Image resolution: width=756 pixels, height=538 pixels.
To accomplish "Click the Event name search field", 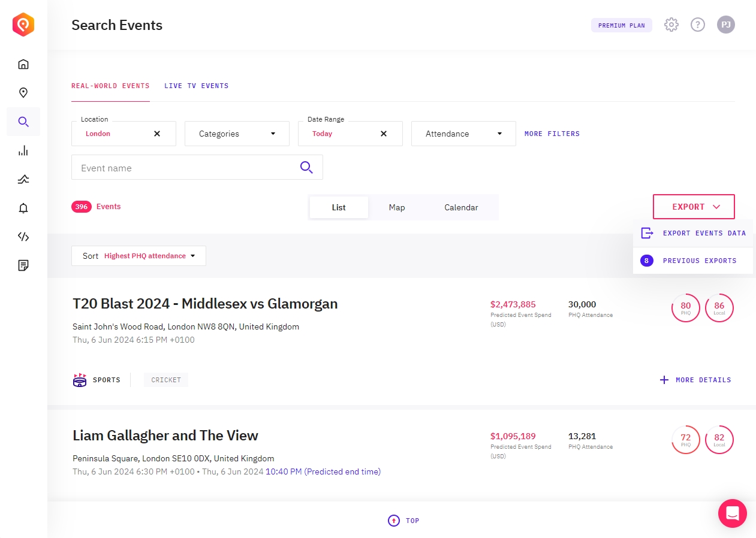I will [186, 168].
